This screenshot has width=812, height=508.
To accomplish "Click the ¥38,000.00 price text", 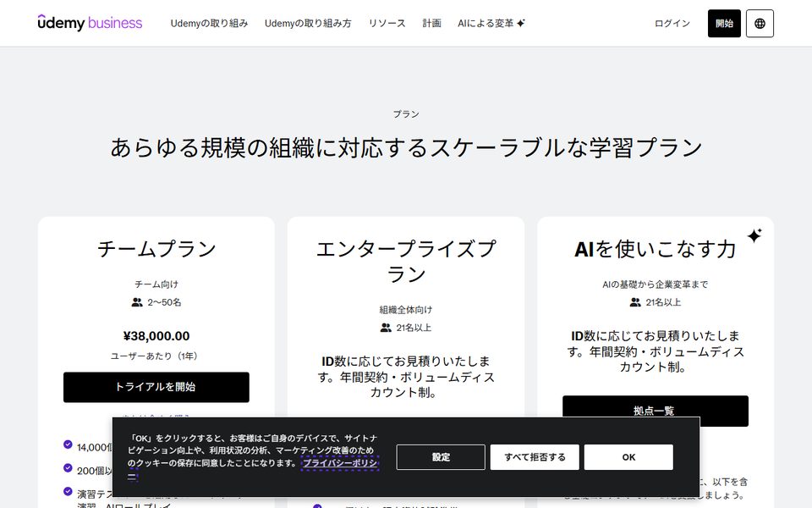I will tap(156, 336).
